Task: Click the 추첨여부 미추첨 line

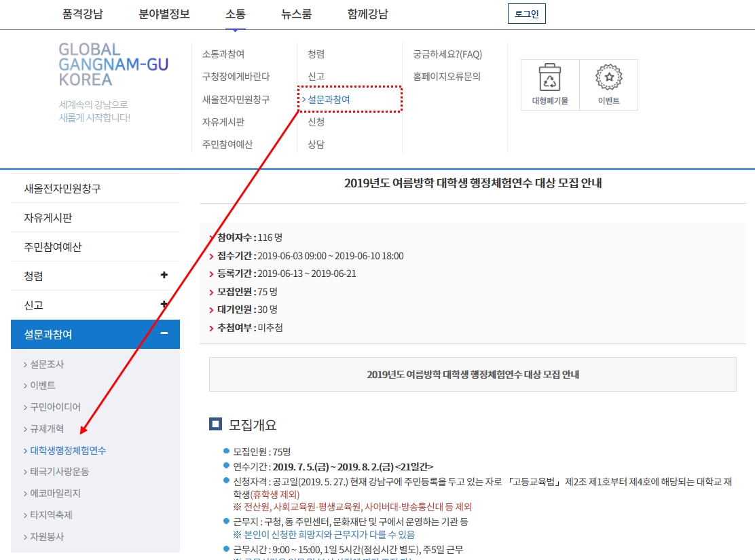Action: [250, 328]
